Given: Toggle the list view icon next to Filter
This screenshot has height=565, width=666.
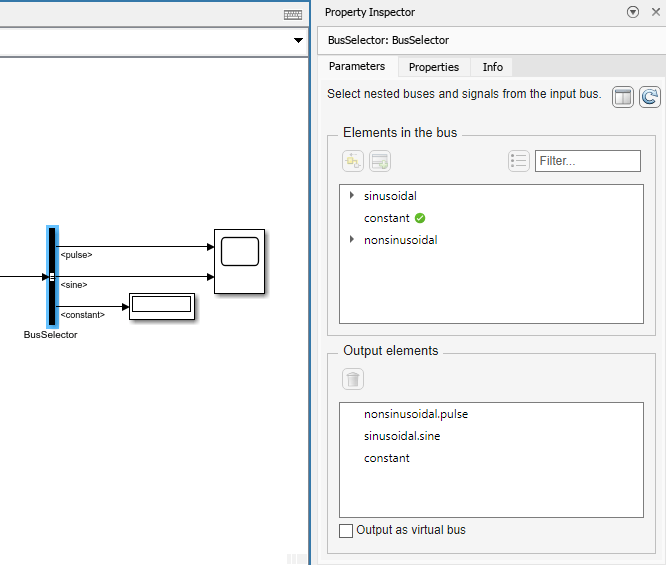Looking at the screenshot, I should coord(519,161).
